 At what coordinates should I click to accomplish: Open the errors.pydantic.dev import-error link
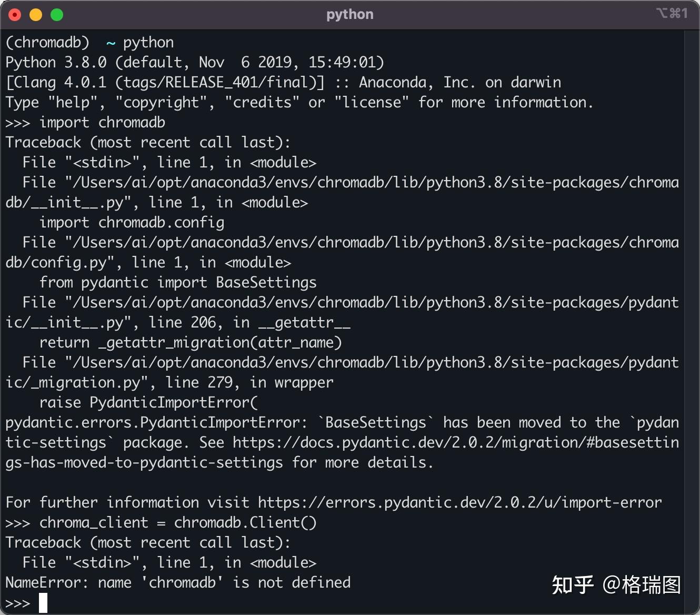click(x=459, y=503)
